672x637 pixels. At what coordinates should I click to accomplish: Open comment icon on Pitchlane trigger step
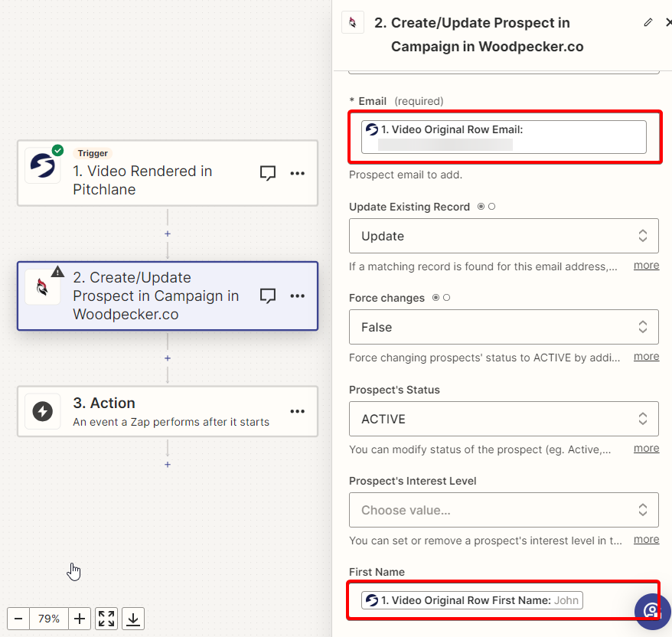[268, 173]
